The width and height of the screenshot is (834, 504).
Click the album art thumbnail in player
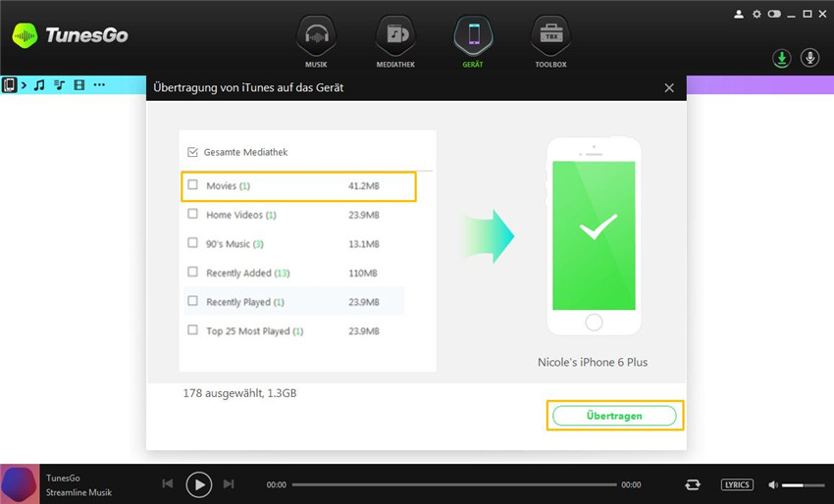click(20, 483)
